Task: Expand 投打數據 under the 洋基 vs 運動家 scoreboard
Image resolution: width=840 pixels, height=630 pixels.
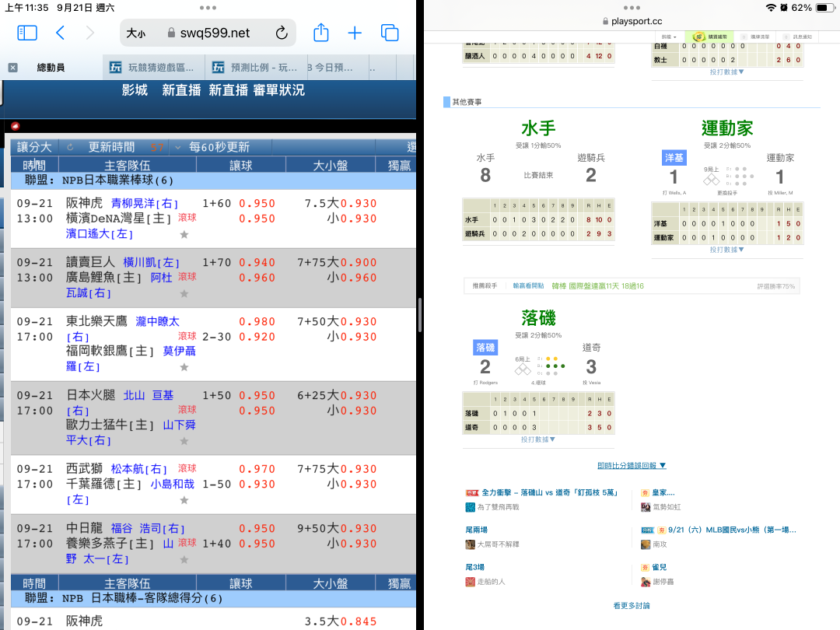Action: point(727,250)
